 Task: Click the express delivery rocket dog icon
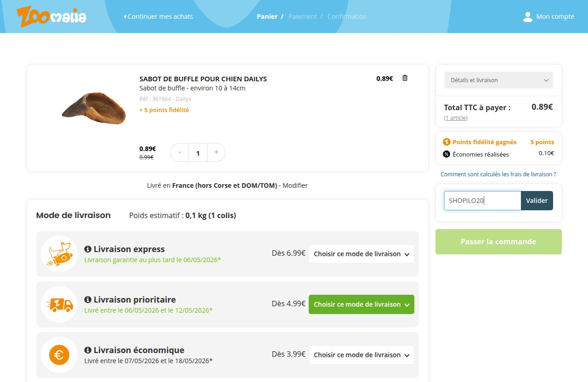(x=59, y=254)
